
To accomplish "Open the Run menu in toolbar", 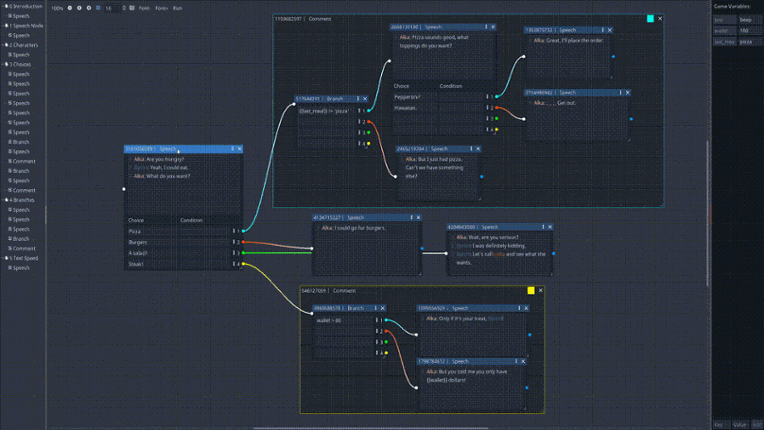I will click(x=177, y=8).
